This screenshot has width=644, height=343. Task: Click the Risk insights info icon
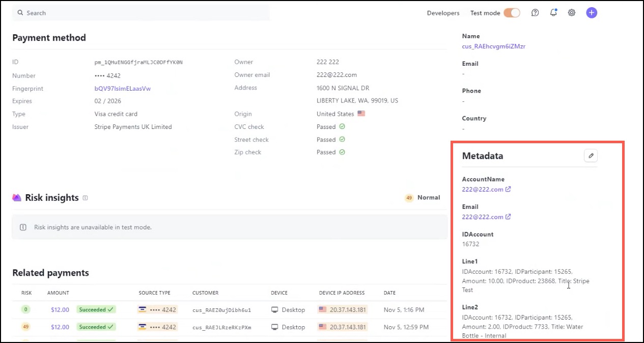(85, 198)
